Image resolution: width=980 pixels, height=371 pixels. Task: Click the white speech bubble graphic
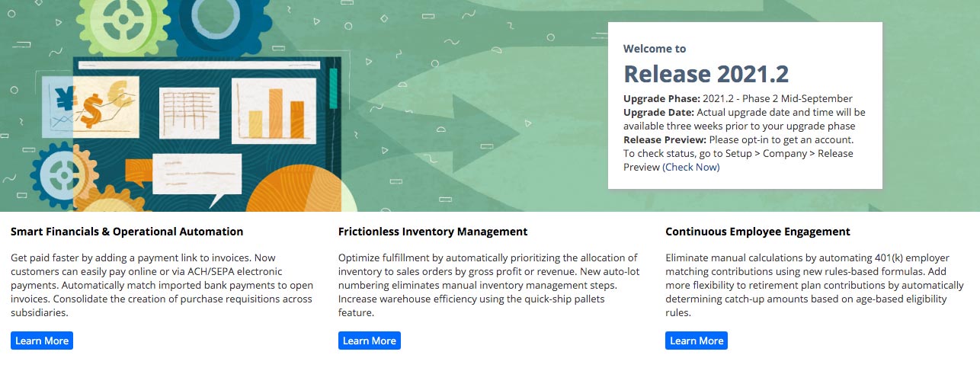tap(197, 177)
